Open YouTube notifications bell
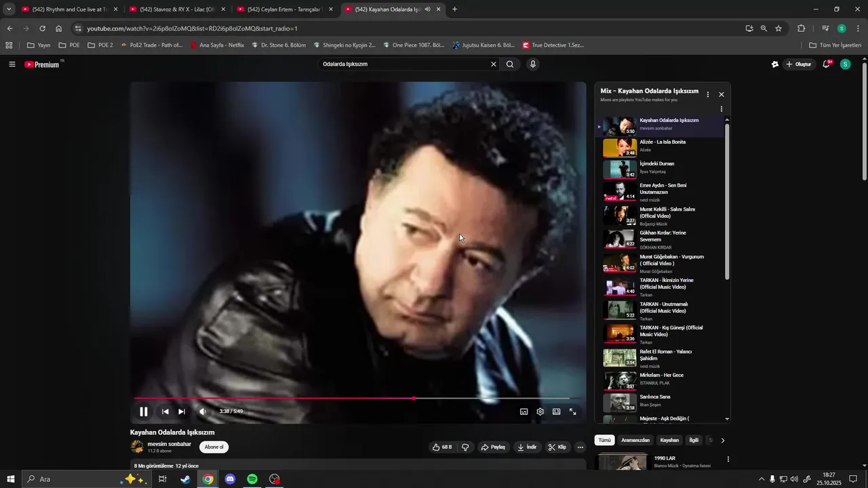Viewport: 868px width, 488px height. tap(827, 64)
